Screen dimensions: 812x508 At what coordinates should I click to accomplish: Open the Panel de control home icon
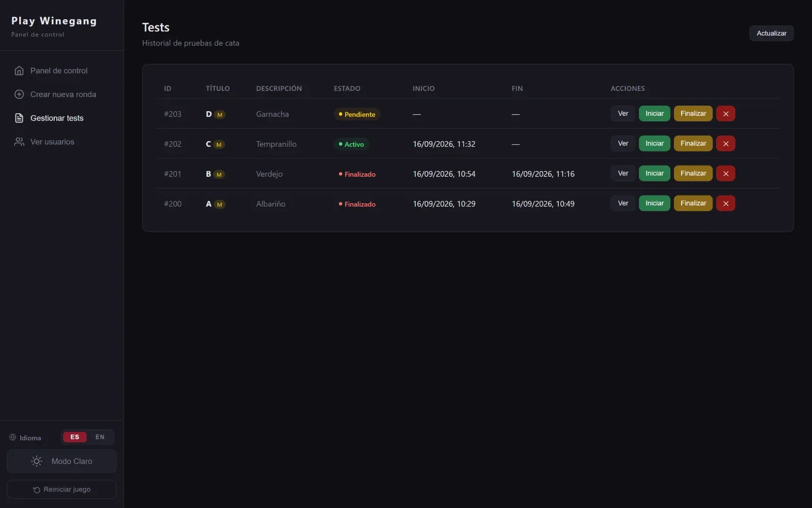(19, 71)
